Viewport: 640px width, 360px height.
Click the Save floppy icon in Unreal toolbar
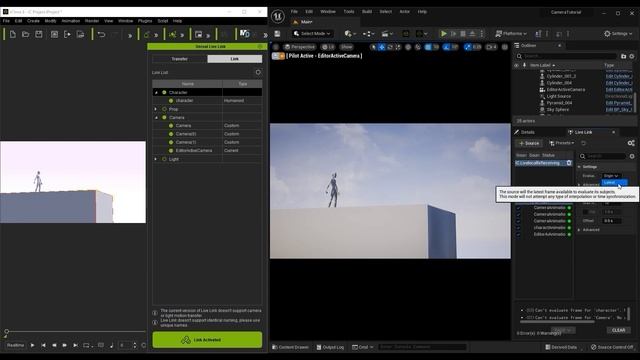coord(278,33)
